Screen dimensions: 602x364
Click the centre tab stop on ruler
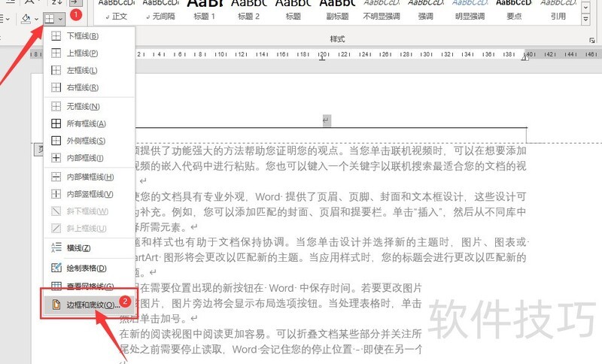click(323, 58)
